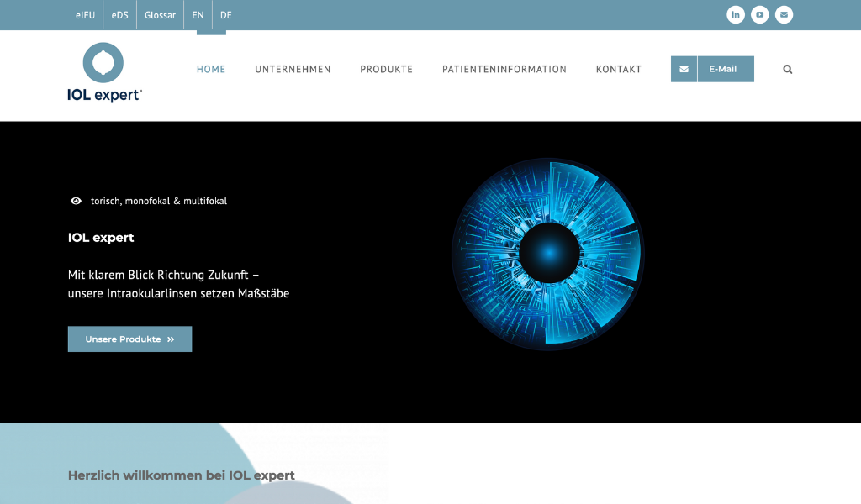Click the 'IOL expert' hero heading
Viewport: 861px width, 504px height.
coord(101,238)
